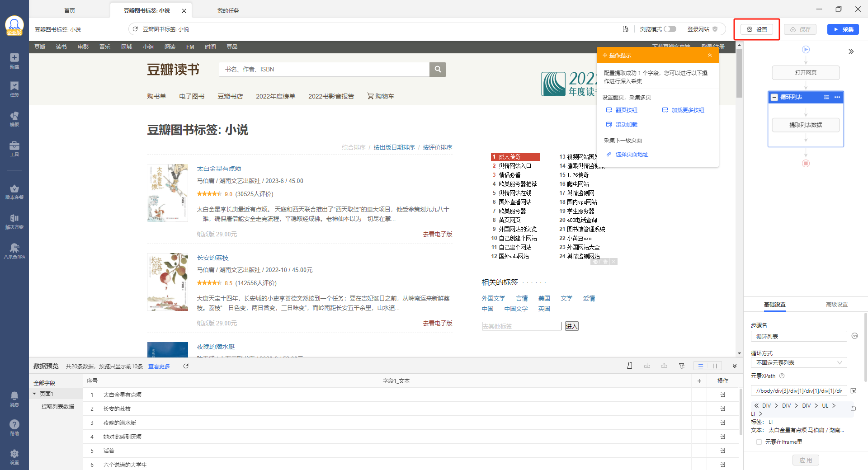Switch the data preview to row view
868x470 pixels.
click(701, 366)
